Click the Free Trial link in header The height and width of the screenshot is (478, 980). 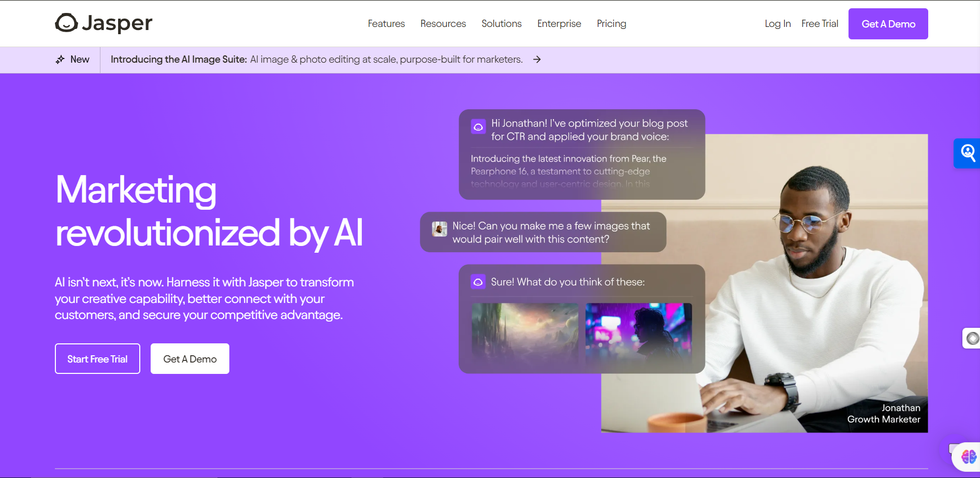(820, 24)
